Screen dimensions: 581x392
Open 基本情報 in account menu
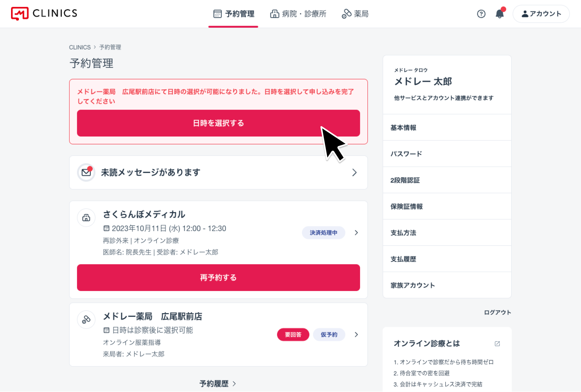(x=447, y=128)
